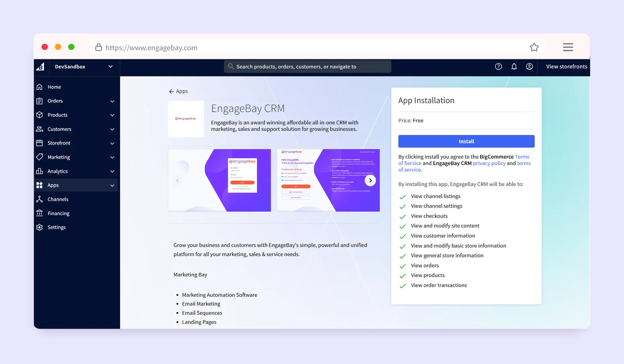This screenshot has height=364, width=624.
Task: Show previous screenshot with left carousel arrow
Action: (177, 180)
